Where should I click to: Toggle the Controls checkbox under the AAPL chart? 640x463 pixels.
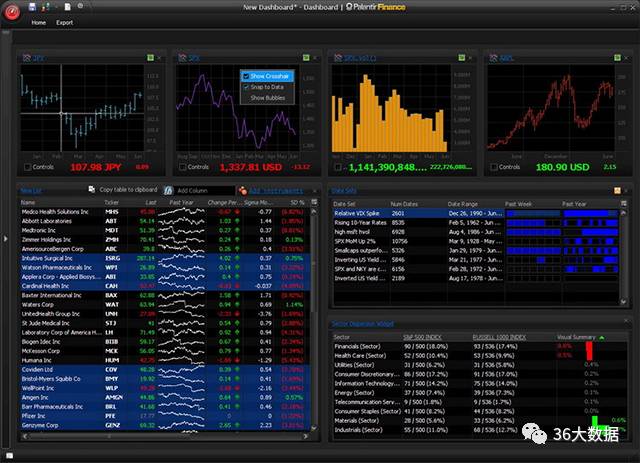point(494,167)
